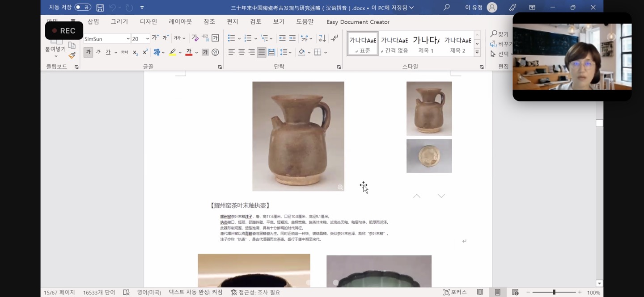Viewport: 644px width, 297px height.
Task: Apply subscript formatting
Action: click(x=135, y=53)
